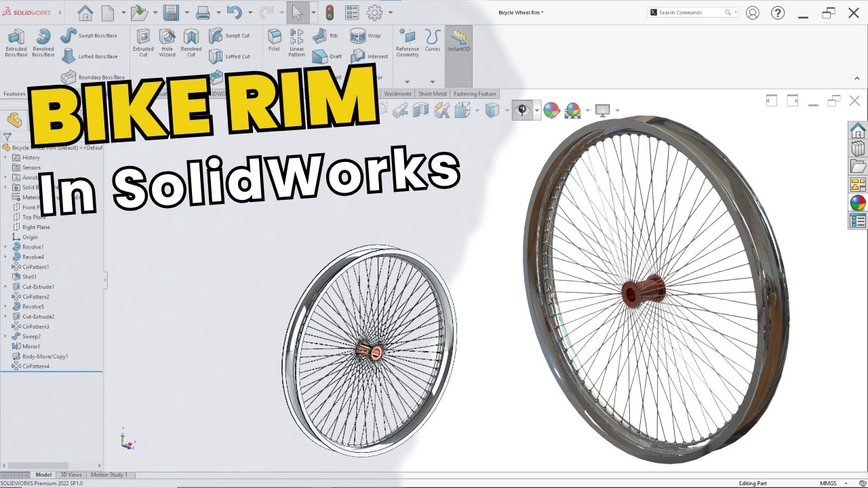Open SOLIDWORKS Resources home in task pane
Image resolution: width=868 pixels, height=488 pixels.
click(858, 130)
